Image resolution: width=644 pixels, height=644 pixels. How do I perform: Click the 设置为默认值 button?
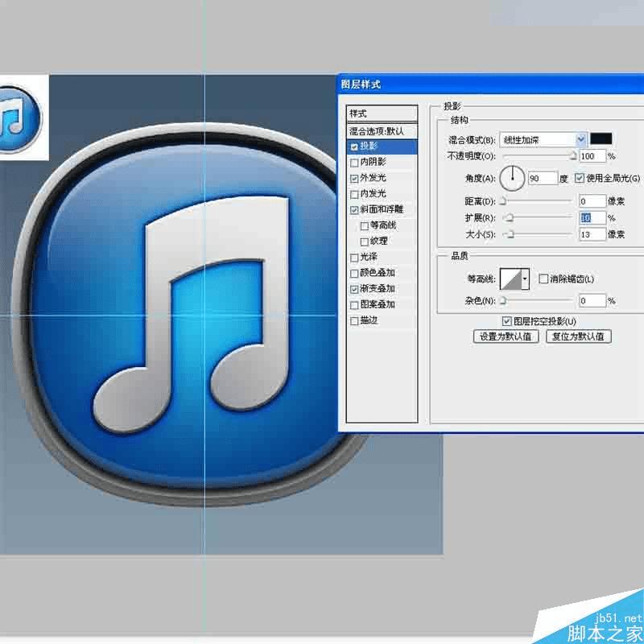(506, 336)
